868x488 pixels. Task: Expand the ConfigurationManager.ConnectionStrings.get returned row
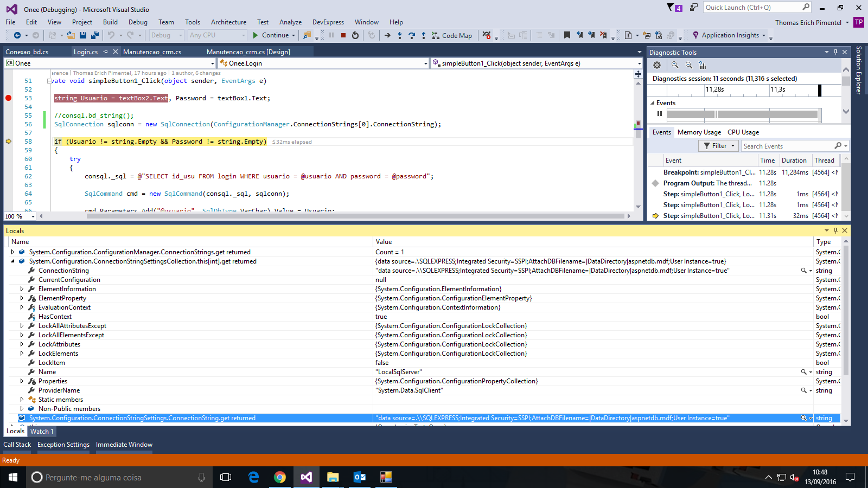[x=12, y=252]
